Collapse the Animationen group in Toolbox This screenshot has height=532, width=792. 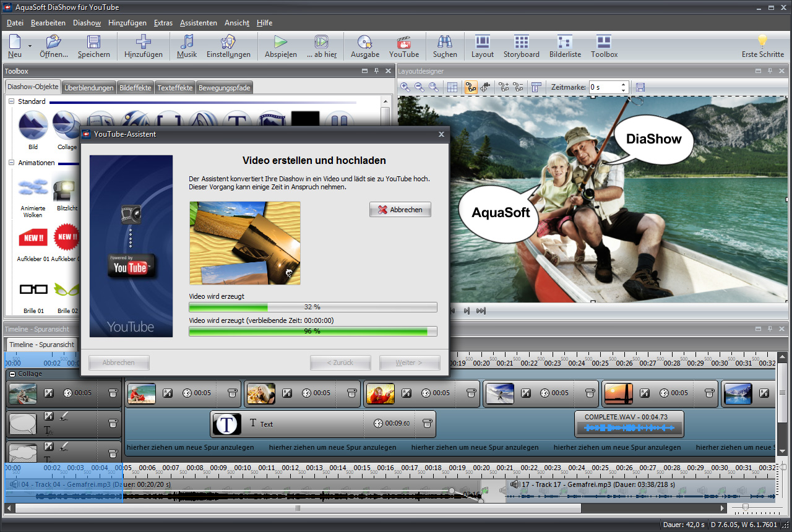pos(11,163)
